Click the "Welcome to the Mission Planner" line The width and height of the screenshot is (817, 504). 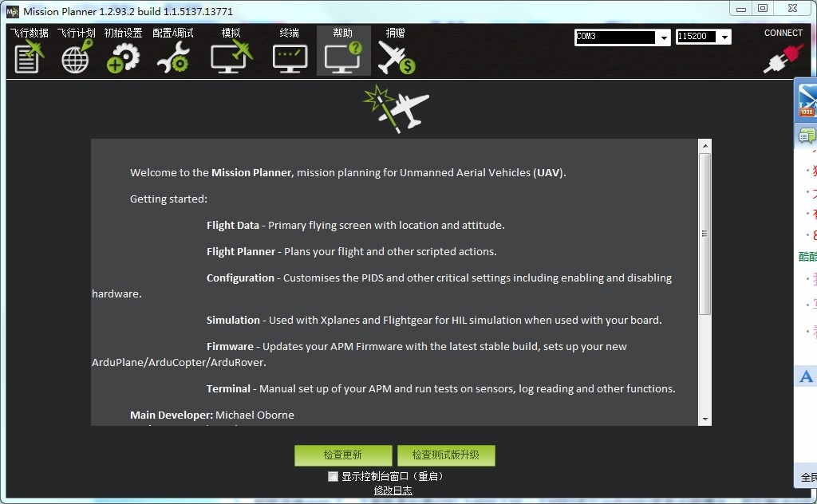pos(348,173)
